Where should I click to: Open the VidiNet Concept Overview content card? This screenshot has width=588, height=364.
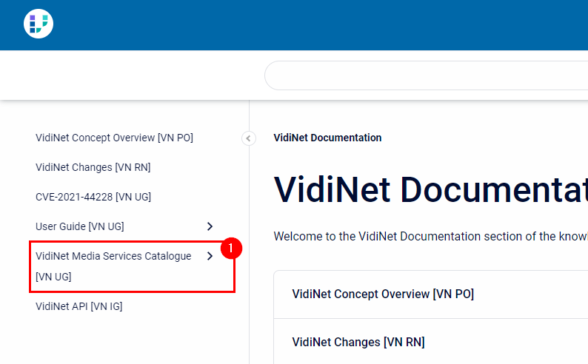(x=383, y=294)
